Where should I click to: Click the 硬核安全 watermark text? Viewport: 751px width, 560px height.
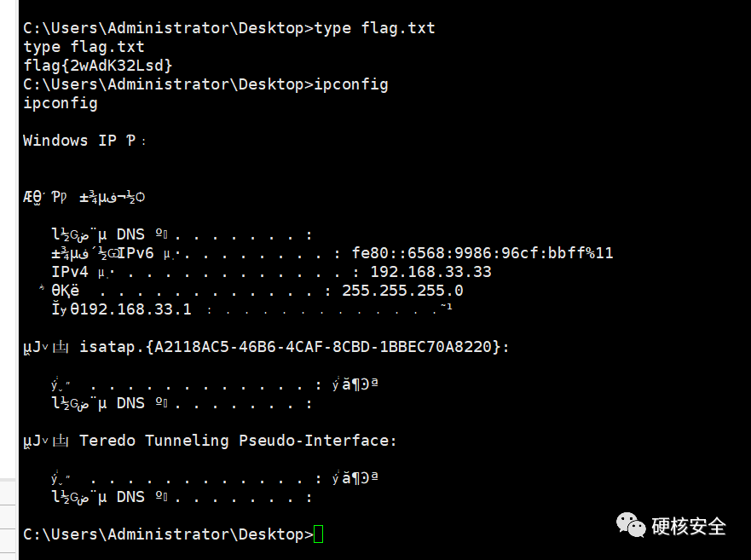[689, 526]
